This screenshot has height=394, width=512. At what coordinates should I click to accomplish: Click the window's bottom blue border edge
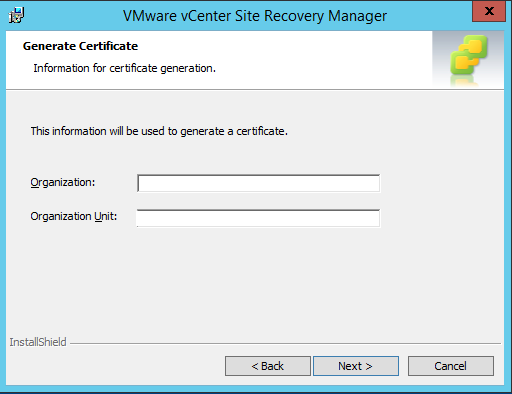coord(256,389)
